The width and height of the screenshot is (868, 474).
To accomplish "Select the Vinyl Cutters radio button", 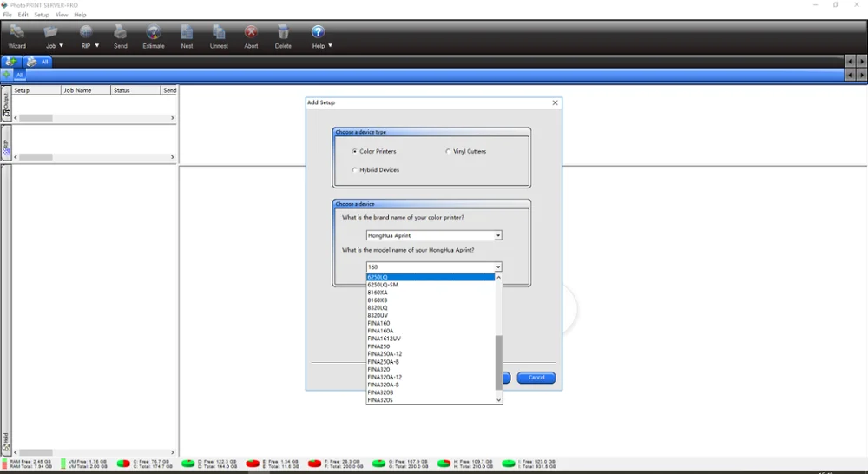I will pyautogui.click(x=448, y=151).
